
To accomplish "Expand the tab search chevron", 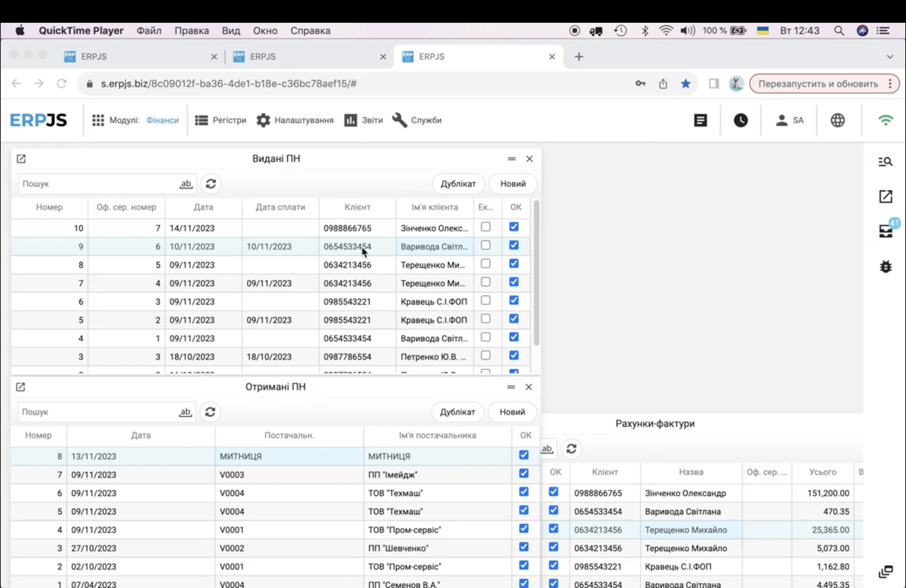I will pyautogui.click(x=890, y=57).
